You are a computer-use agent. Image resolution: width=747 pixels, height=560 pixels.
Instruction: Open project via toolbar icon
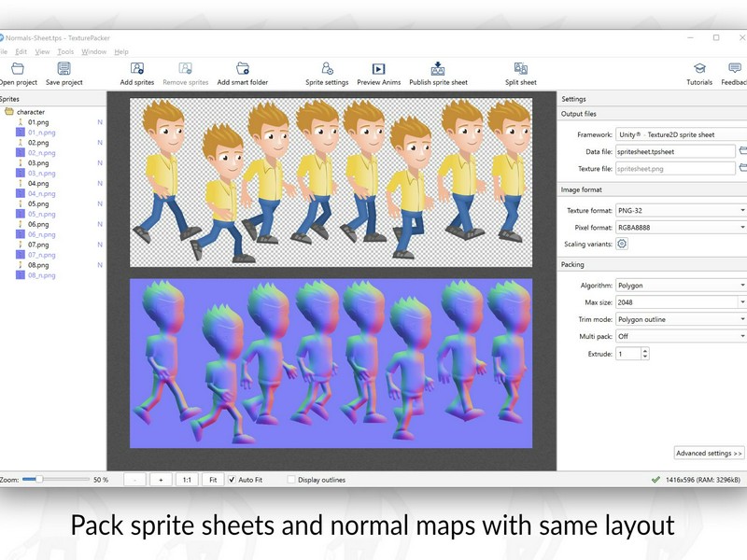tap(18, 68)
